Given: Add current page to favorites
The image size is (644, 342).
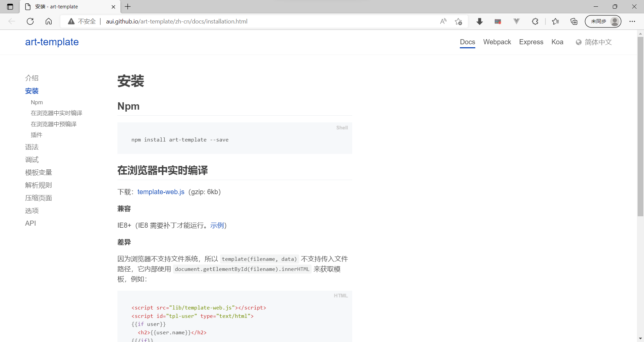Looking at the screenshot, I should pyautogui.click(x=459, y=21).
